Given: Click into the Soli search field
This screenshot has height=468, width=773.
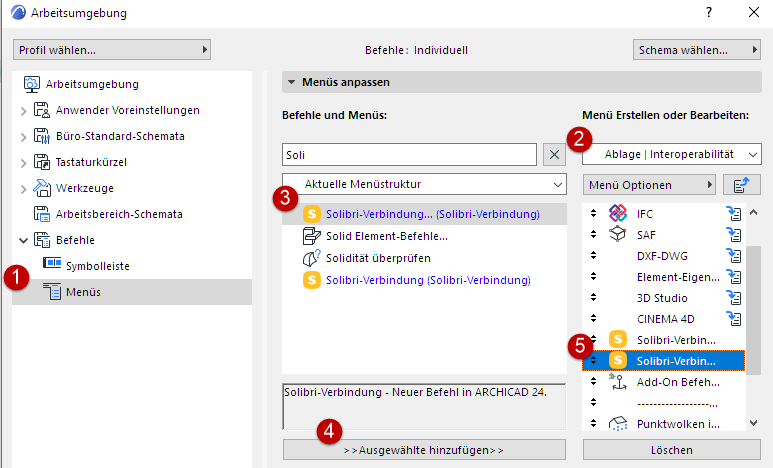Looking at the screenshot, I should [410, 155].
